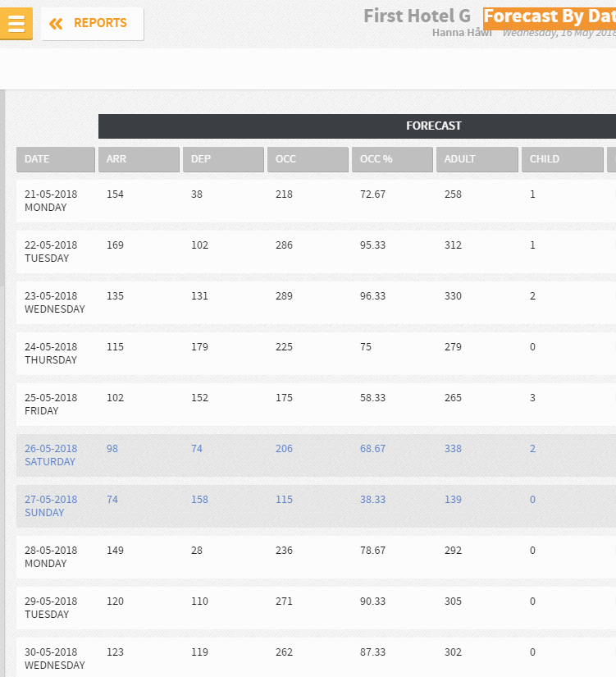Open the orange hamburger menu
The width and height of the screenshot is (616, 677).
[x=16, y=23]
